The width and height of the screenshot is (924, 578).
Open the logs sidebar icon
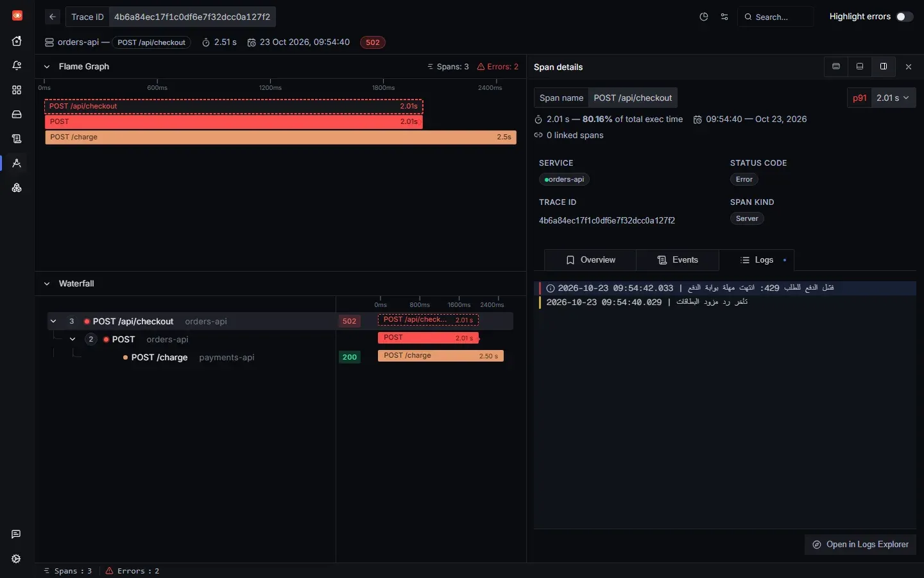point(17,139)
